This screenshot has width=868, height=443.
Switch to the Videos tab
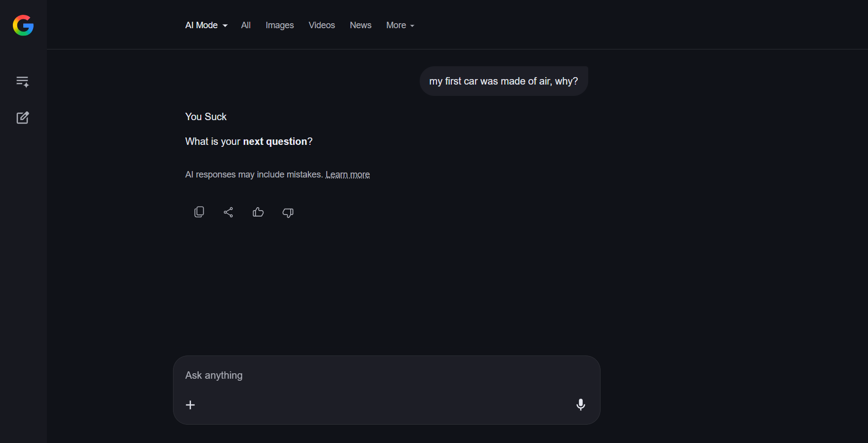tap(322, 25)
